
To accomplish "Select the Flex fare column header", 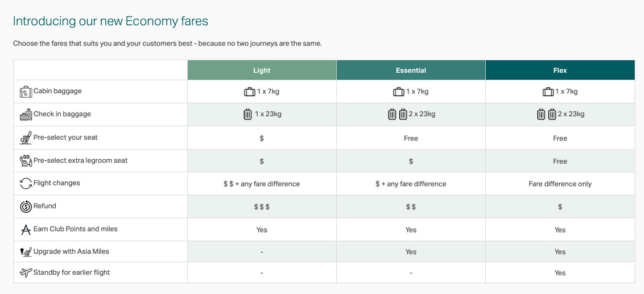I will coord(560,71).
